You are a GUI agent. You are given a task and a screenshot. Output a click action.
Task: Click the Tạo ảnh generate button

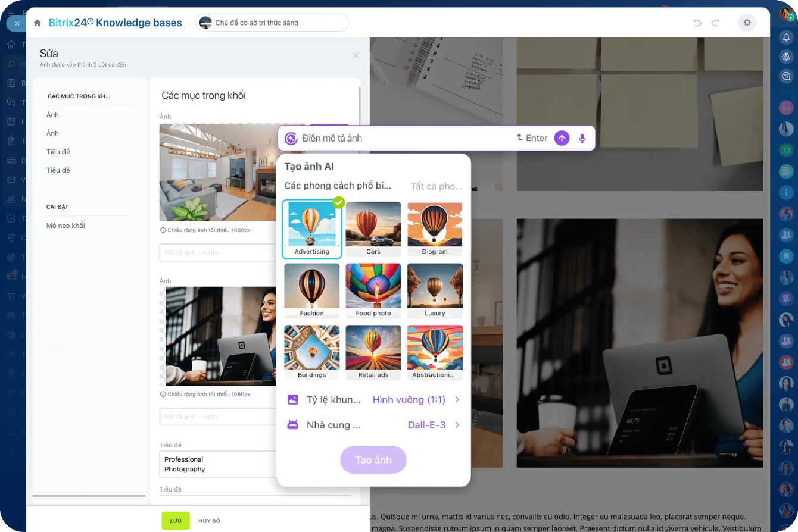coord(373,460)
